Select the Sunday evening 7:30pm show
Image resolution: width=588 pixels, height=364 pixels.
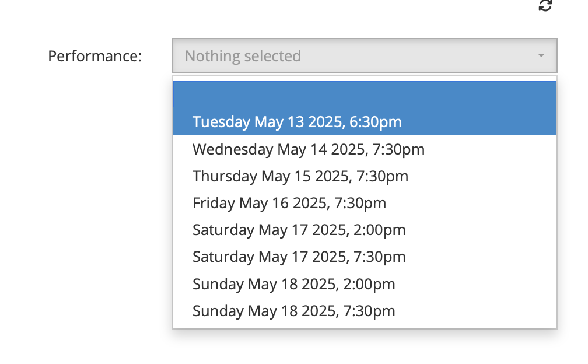[x=293, y=311]
